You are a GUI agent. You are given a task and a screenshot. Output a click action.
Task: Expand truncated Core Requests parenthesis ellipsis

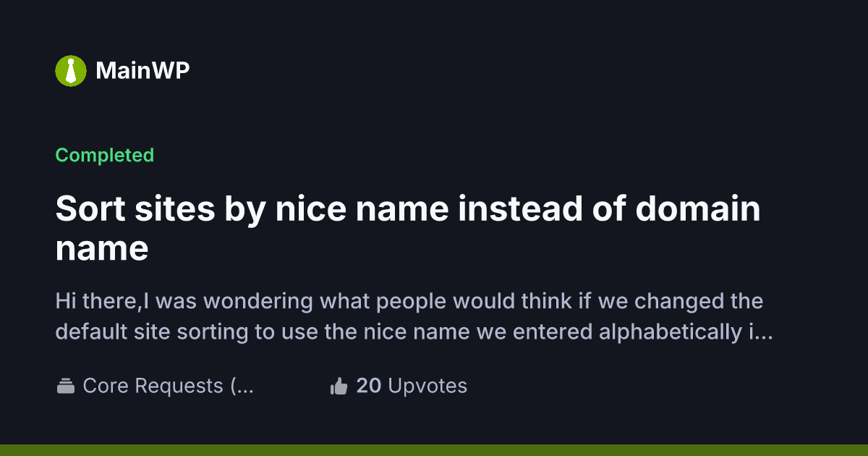[x=243, y=386]
